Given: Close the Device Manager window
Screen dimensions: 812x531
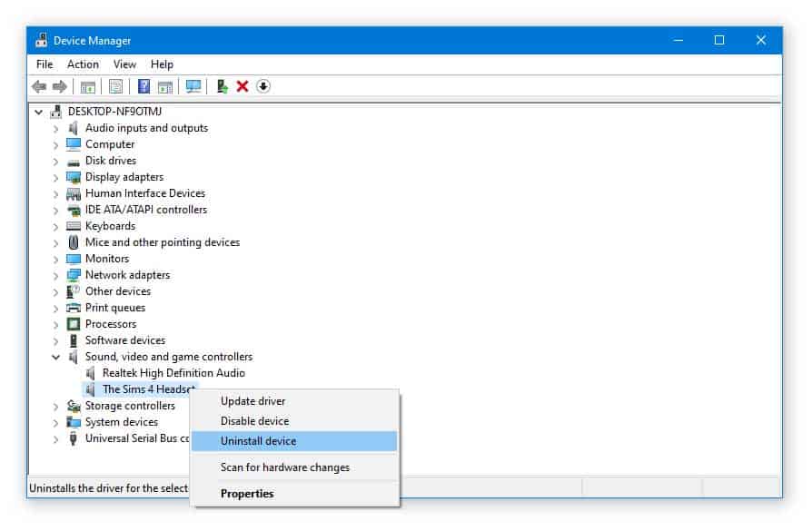Looking at the screenshot, I should pyautogui.click(x=761, y=40).
